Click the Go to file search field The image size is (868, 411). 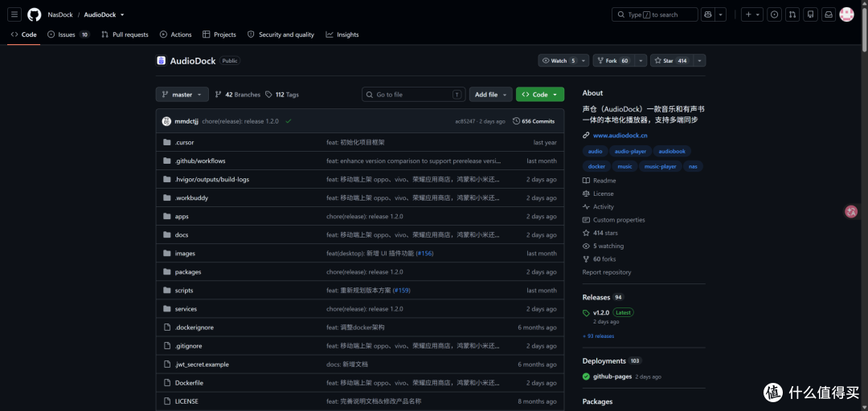[x=414, y=95]
